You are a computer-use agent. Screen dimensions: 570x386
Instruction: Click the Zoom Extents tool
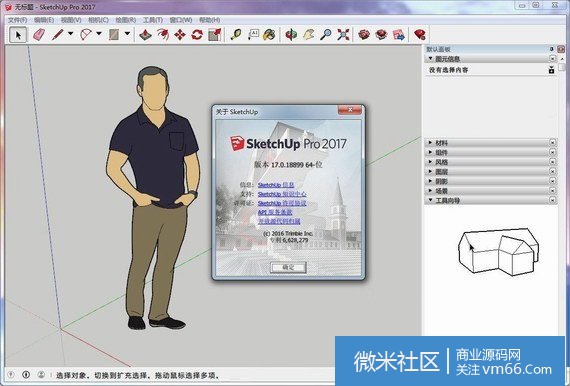(343, 35)
